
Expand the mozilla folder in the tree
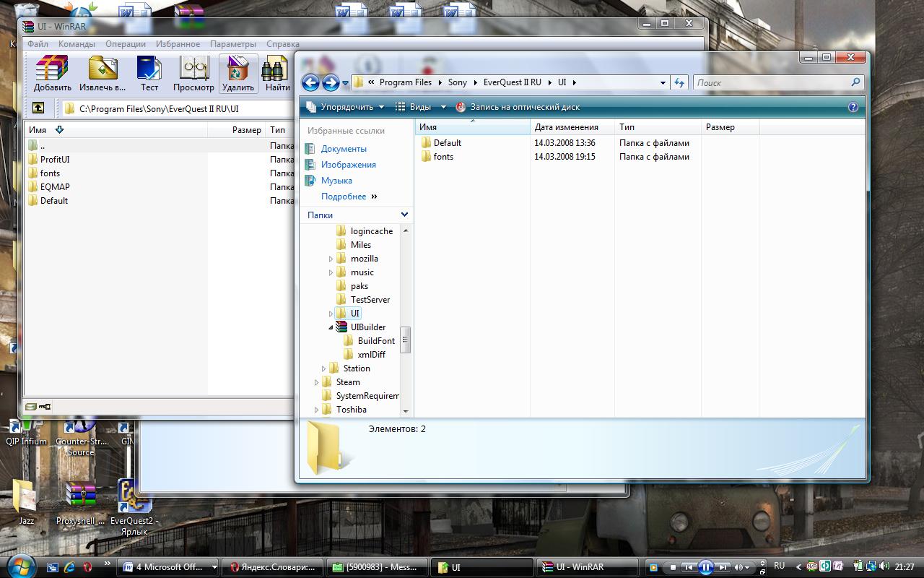point(331,259)
